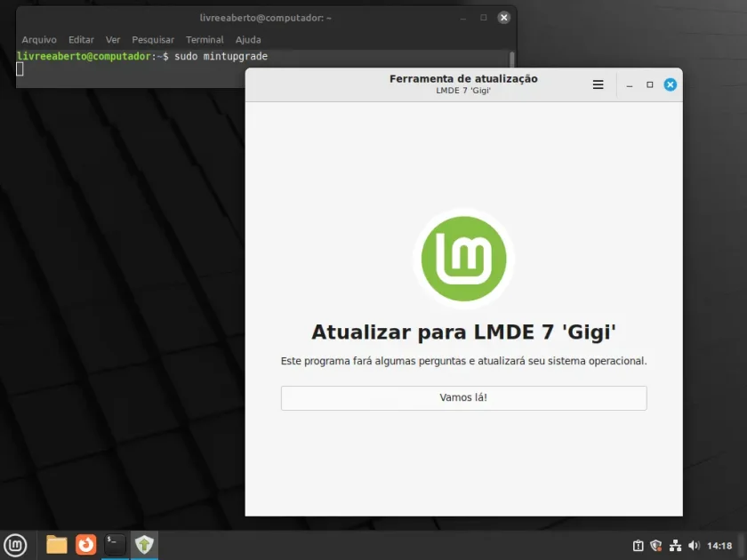The height and width of the screenshot is (560, 747).
Task: Click the Linux Mint logo in upgrade tool
Action: click(x=463, y=259)
